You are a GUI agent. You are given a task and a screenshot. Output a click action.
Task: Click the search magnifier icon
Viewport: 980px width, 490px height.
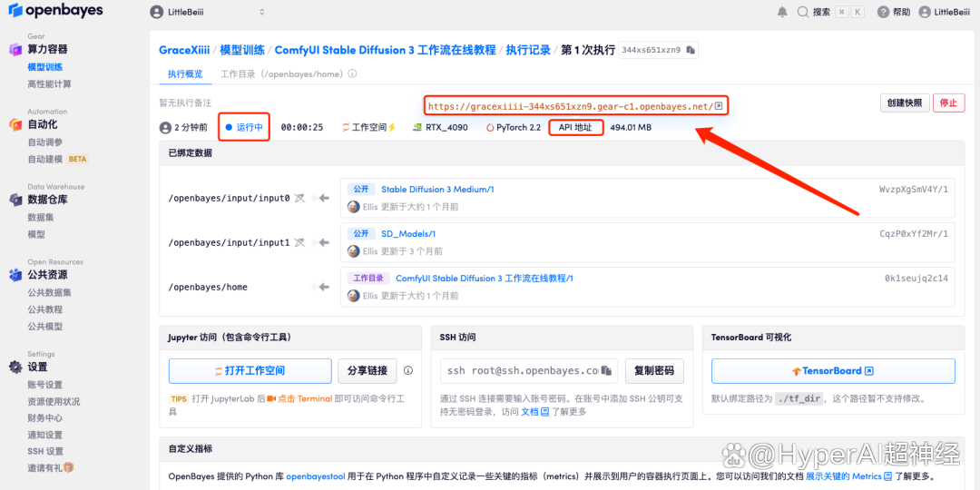pos(802,12)
